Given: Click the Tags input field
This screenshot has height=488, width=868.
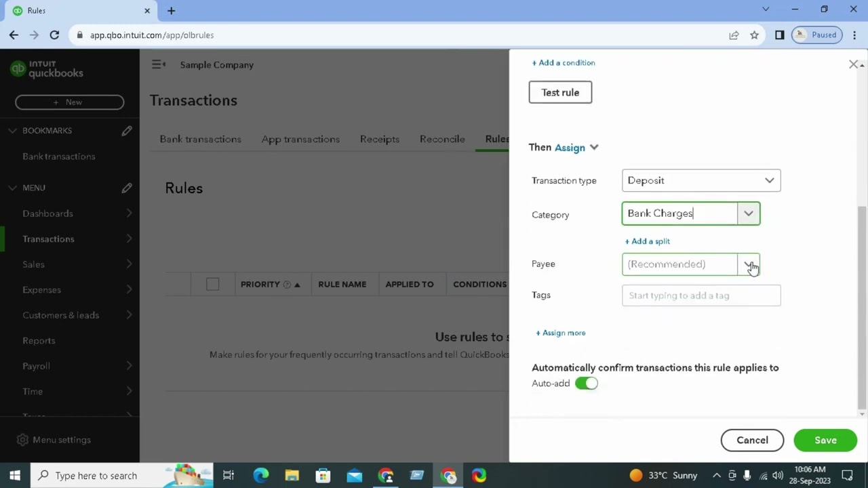Looking at the screenshot, I should (701, 296).
